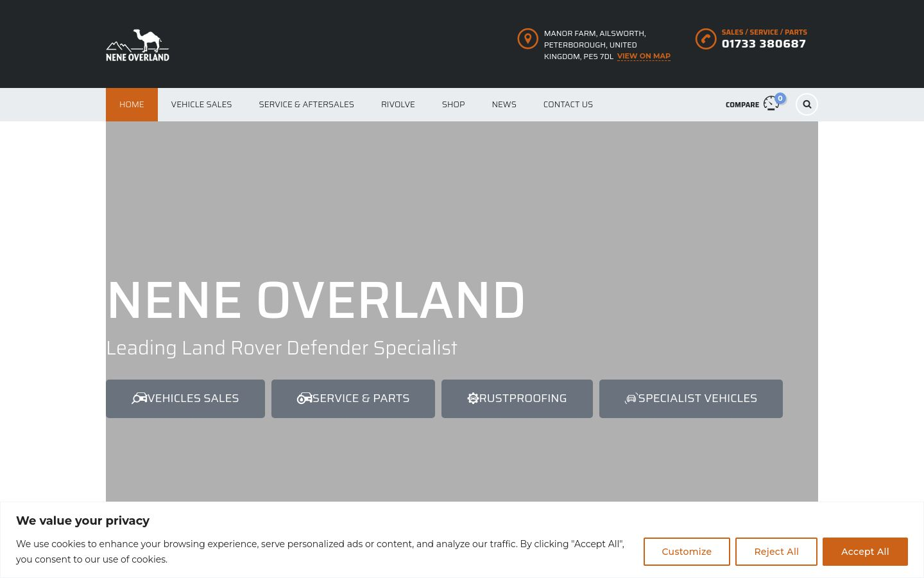Click the Specialist Vehicles car icon
This screenshot has width=924, height=578.
[x=631, y=398]
